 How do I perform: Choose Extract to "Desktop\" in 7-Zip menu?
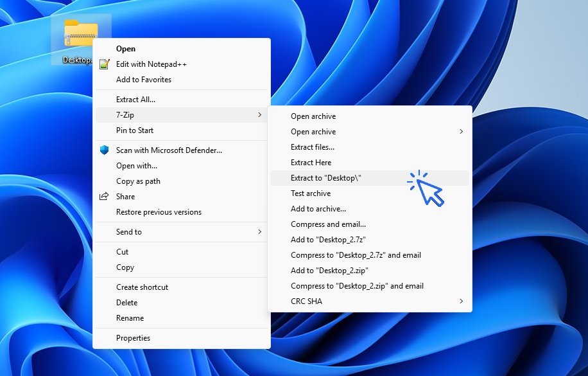pyautogui.click(x=326, y=178)
